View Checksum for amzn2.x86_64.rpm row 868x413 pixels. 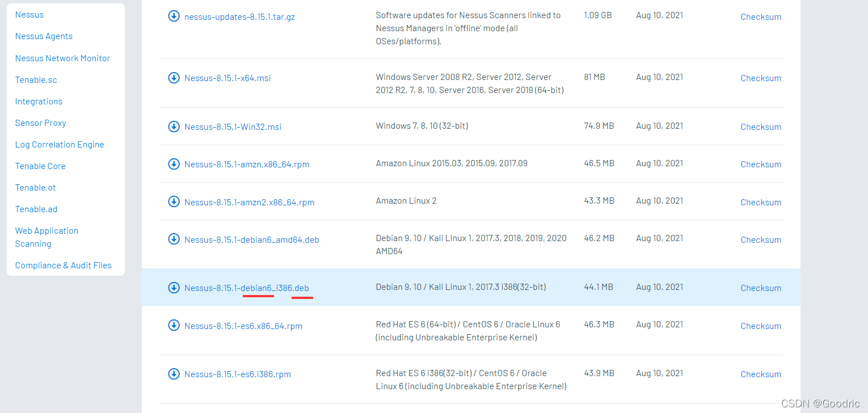761,203
